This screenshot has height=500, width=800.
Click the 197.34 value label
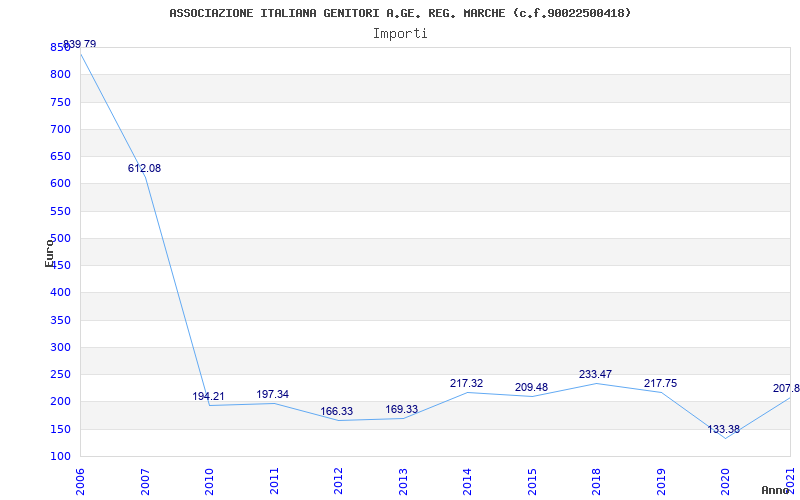pyautogui.click(x=272, y=394)
